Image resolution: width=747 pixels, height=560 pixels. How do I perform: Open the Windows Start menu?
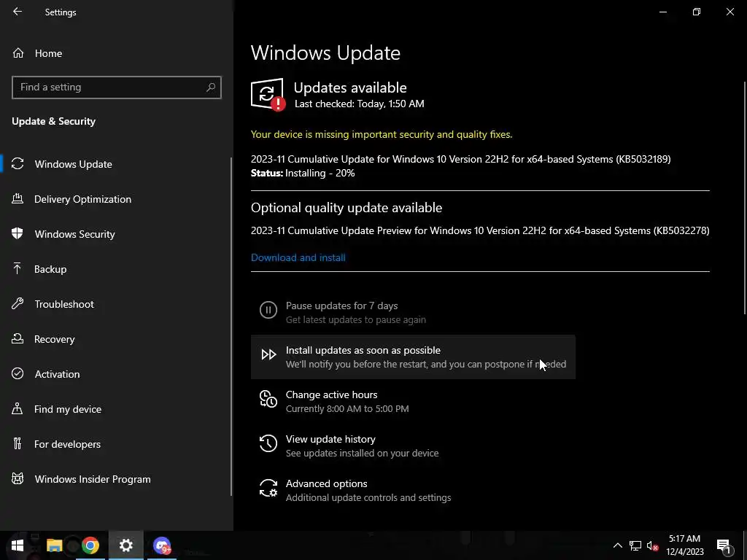[x=18, y=545]
